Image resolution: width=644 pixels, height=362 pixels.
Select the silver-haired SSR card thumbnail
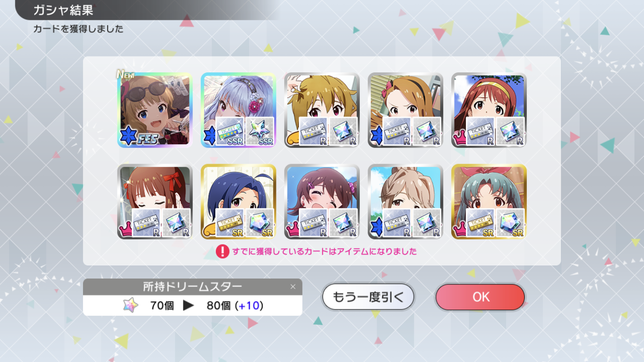coord(238,110)
